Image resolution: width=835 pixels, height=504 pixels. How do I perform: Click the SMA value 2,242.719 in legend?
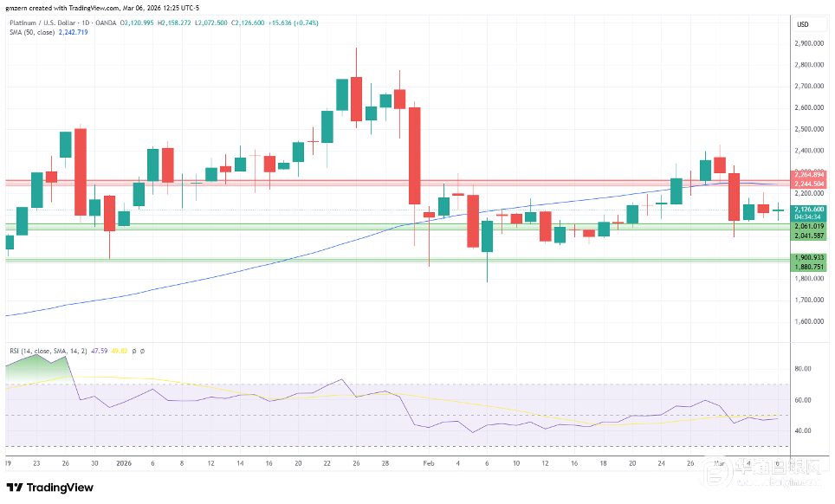pyautogui.click(x=74, y=32)
